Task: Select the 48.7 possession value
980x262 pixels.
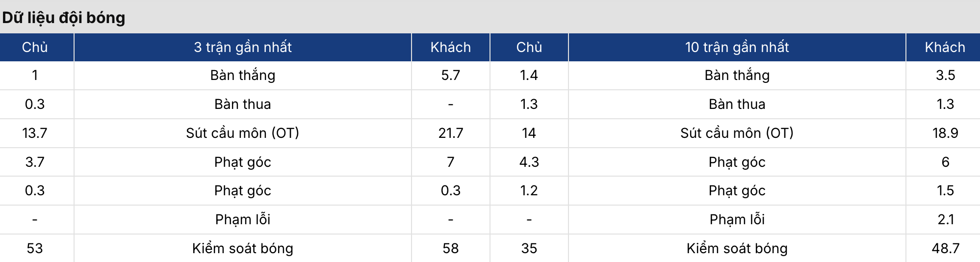Action: pyautogui.click(x=945, y=248)
